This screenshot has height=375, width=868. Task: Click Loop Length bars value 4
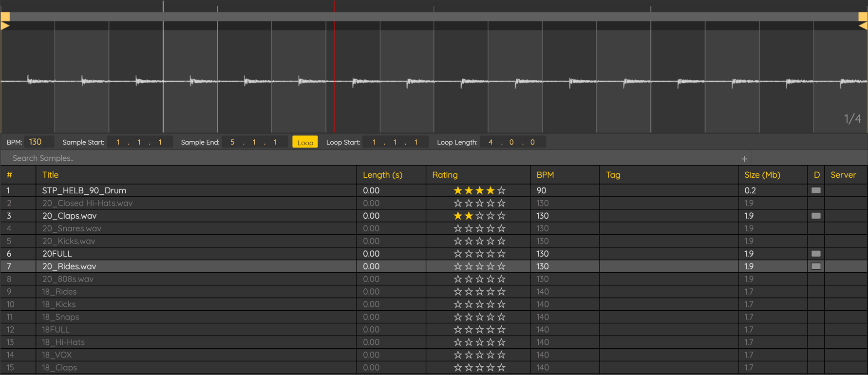pos(491,142)
